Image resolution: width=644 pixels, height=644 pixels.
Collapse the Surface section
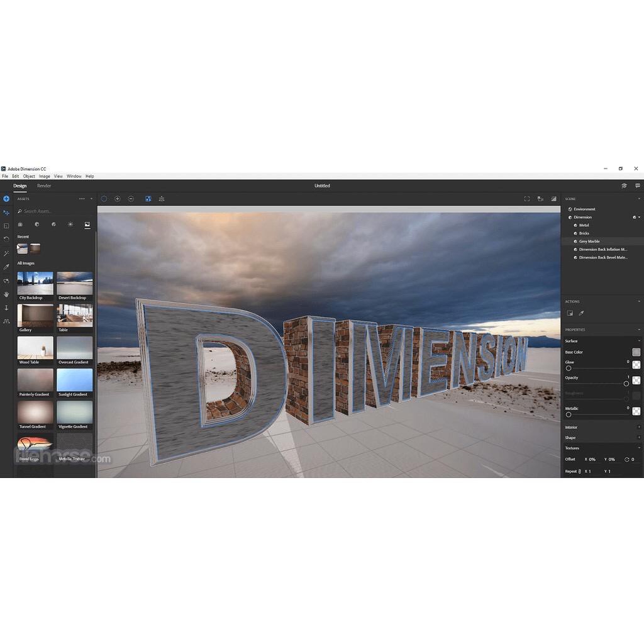(639, 341)
